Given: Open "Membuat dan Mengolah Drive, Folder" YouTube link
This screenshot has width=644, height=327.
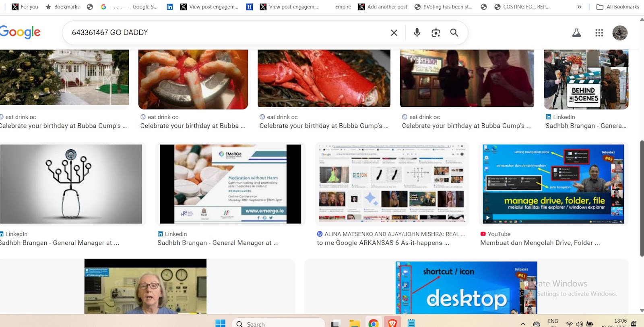Looking at the screenshot, I should pyautogui.click(x=540, y=243).
